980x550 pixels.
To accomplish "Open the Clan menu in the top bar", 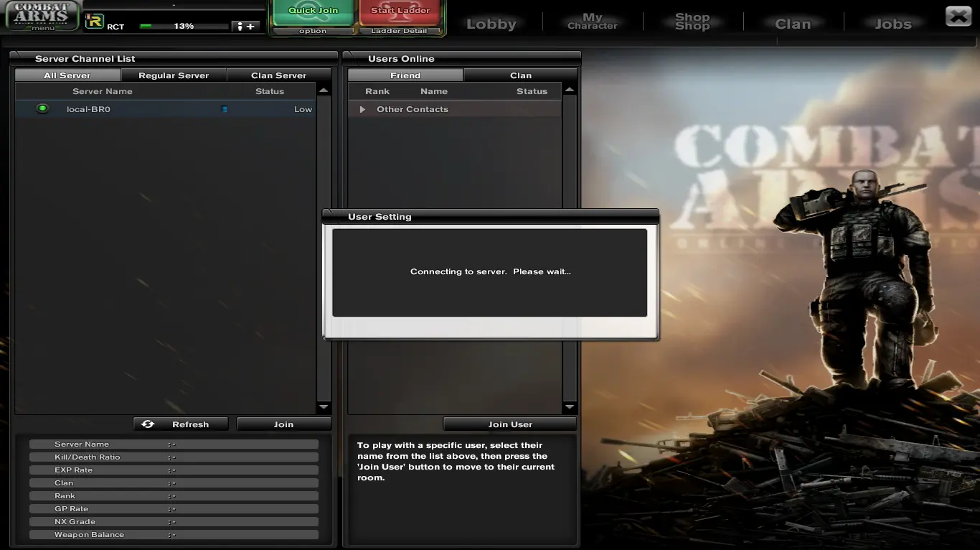I will [x=793, y=24].
